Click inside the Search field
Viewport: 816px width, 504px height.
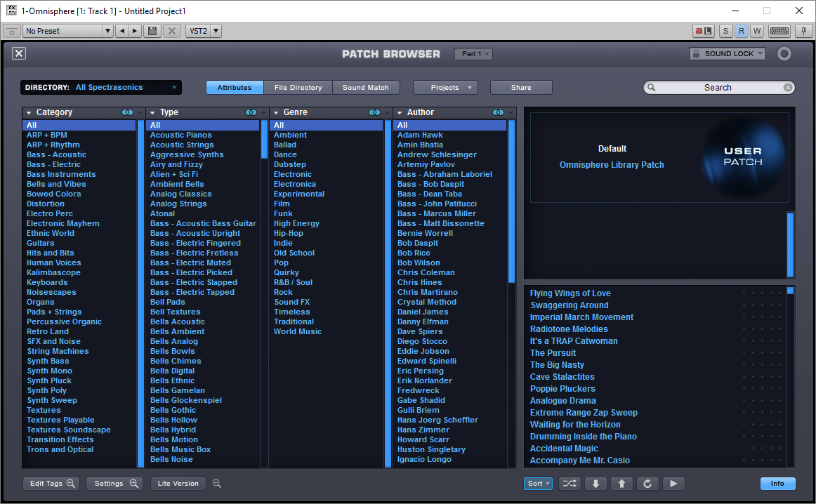(x=718, y=87)
